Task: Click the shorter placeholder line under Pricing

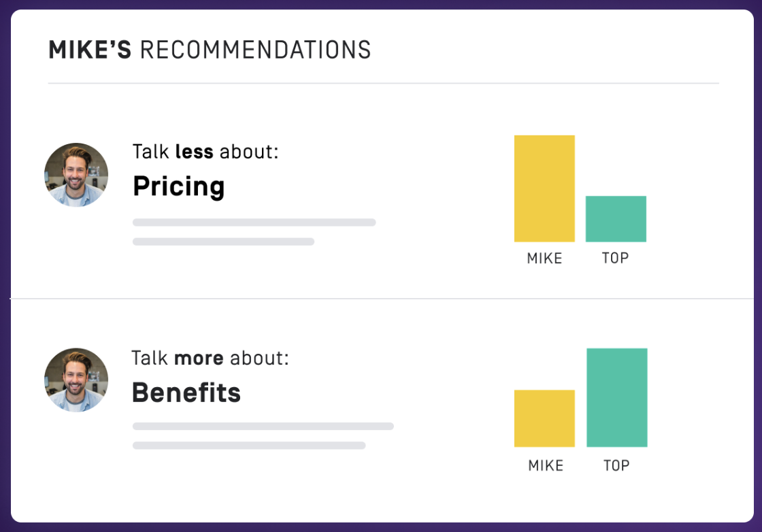Action: (223, 242)
